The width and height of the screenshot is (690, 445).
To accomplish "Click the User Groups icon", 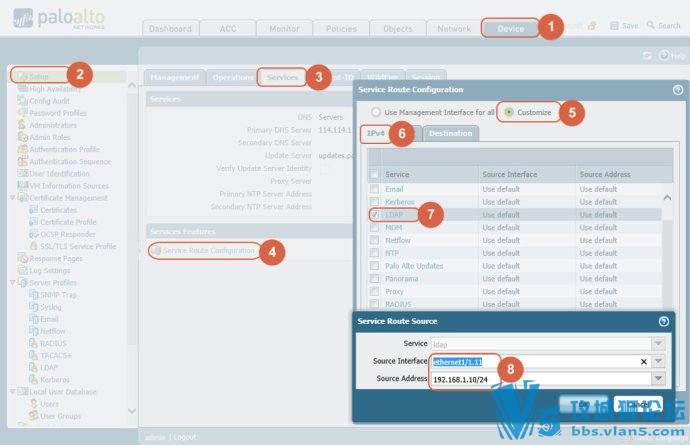I will 33,416.
